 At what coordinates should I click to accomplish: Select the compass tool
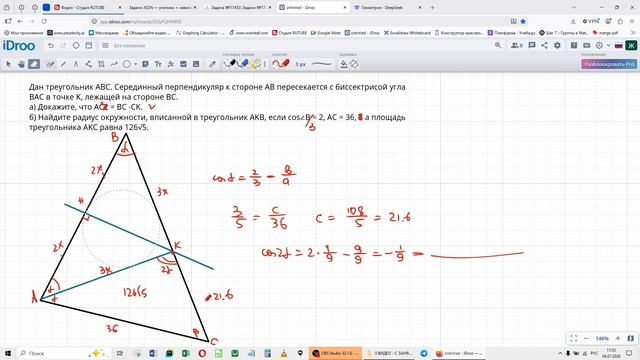pos(76,64)
